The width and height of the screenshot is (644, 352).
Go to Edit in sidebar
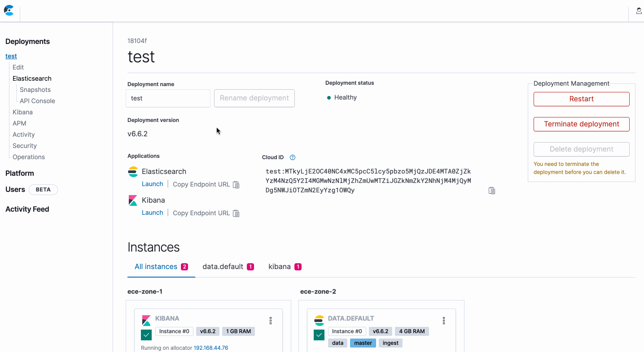coord(18,67)
